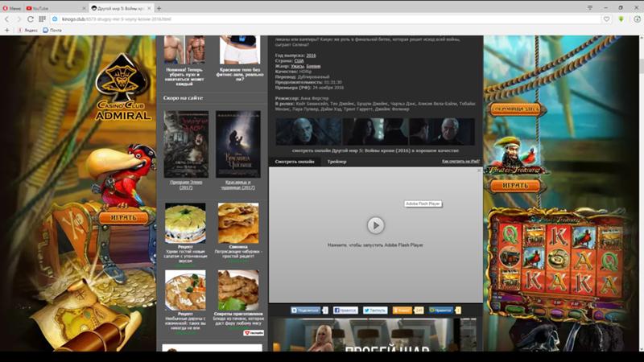
Task: Add page to bookmarks with heart icon
Action: [x=606, y=19]
